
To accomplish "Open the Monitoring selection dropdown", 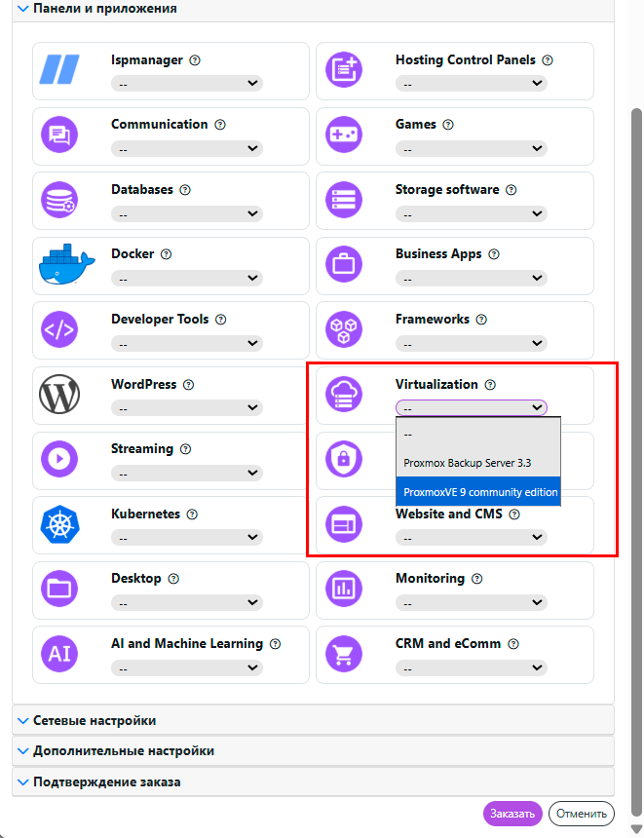I will click(472, 603).
